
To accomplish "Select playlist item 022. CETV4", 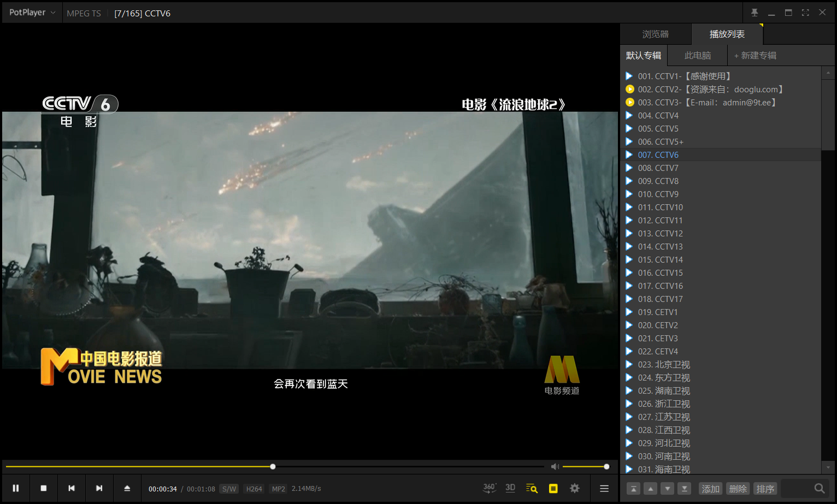I will tap(721, 351).
